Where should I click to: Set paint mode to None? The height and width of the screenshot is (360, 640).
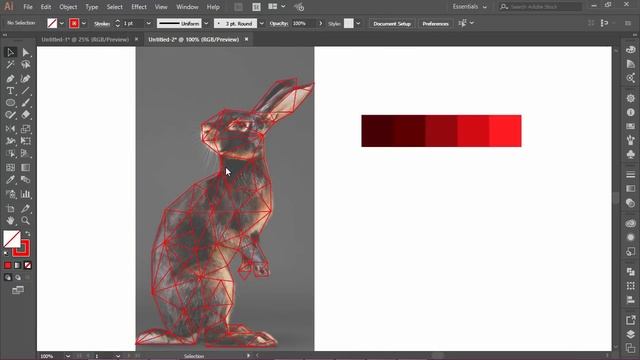[x=27, y=265]
